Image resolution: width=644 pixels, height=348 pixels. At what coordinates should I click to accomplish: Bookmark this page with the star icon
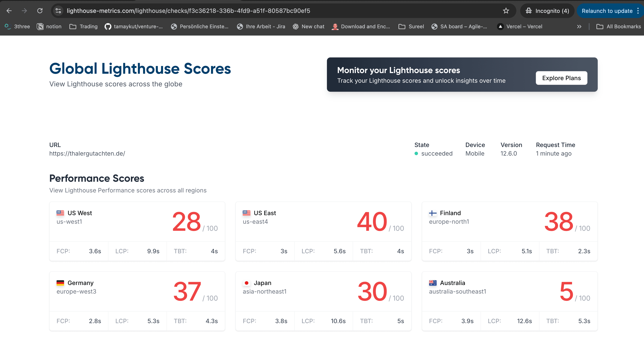[x=506, y=11]
